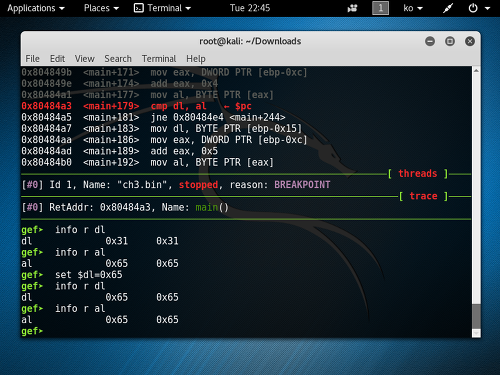Open the File menu

click(x=32, y=59)
